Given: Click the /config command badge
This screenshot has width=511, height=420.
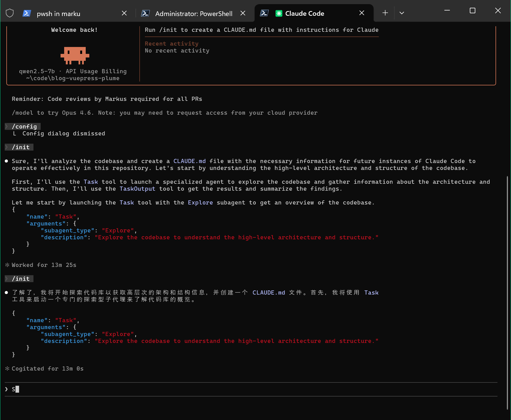Looking at the screenshot, I should 23,126.
